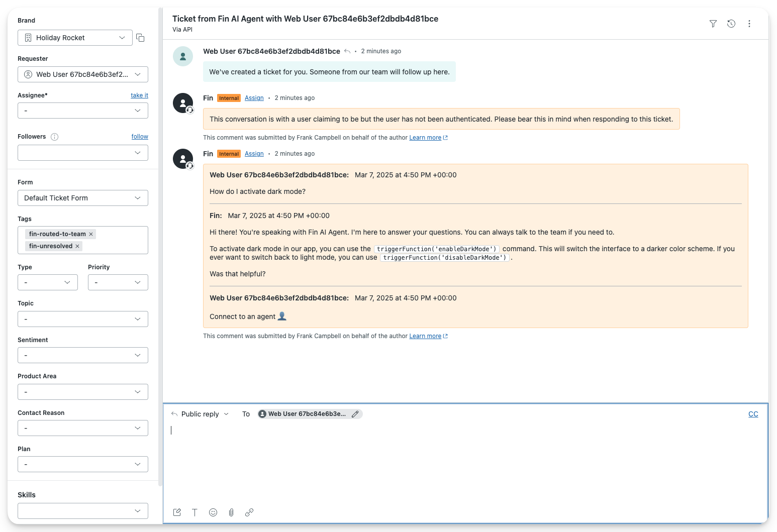Image resolution: width=777 pixels, height=532 pixels.
Task: Remove the fin-unresolved tag
Action: 77,246
